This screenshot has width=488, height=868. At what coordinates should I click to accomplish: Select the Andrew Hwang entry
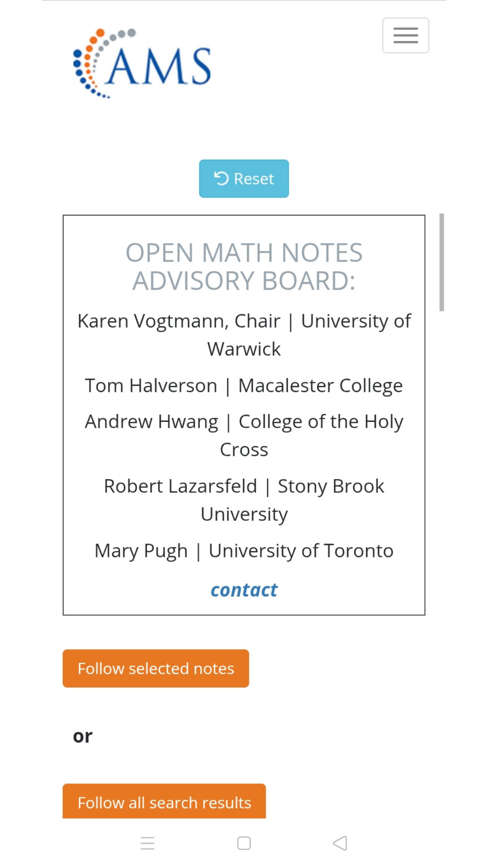pyautogui.click(x=151, y=421)
